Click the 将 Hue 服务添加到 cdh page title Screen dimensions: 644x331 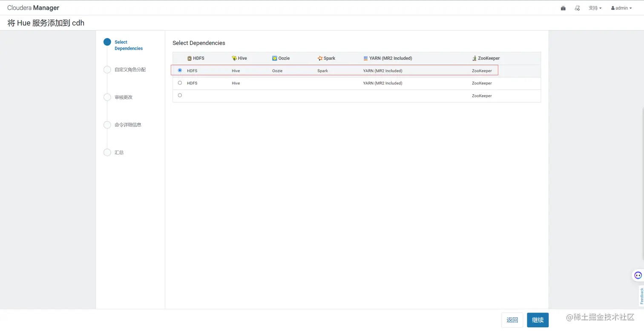click(46, 23)
